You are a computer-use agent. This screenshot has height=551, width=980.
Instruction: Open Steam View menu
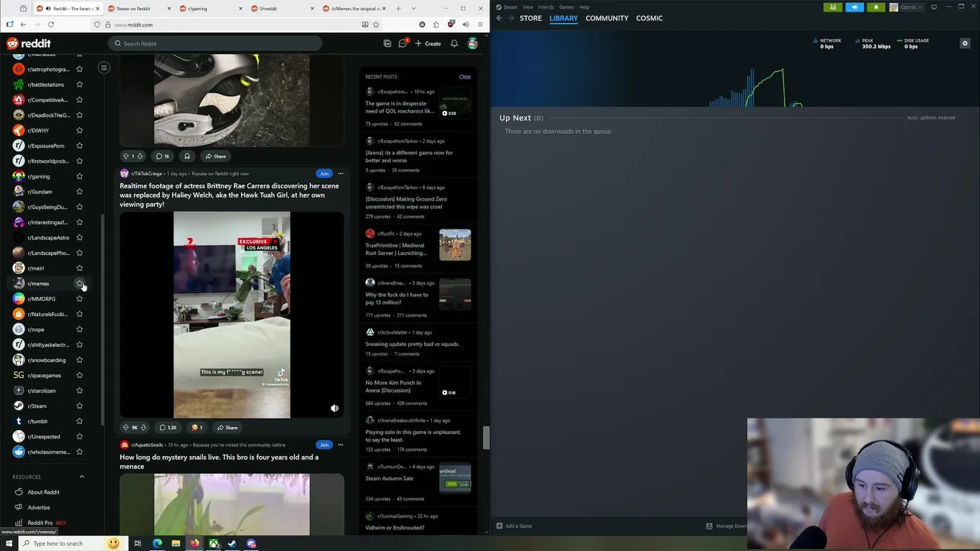[528, 7]
